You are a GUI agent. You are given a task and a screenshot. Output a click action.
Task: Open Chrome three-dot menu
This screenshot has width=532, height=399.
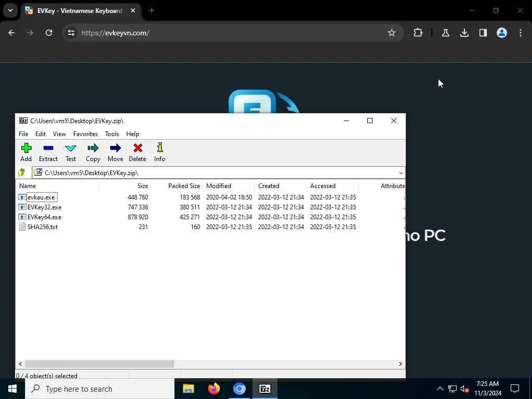pos(521,33)
